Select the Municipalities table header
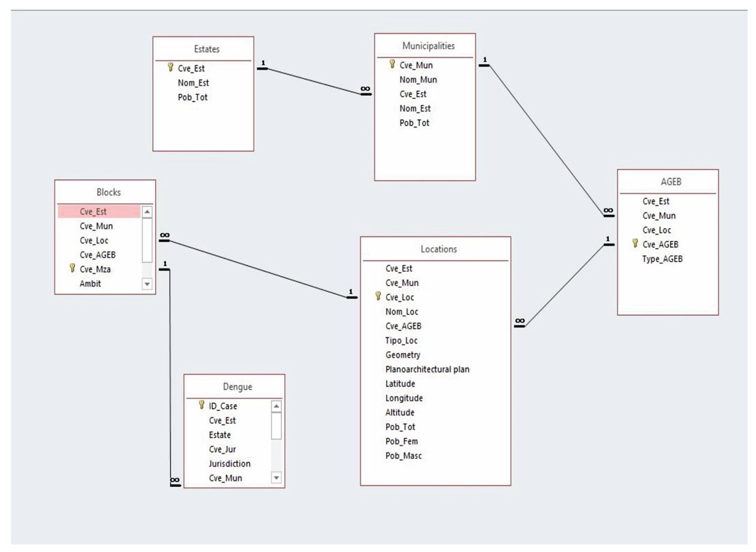756x552 pixels. (x=428, y=46)
